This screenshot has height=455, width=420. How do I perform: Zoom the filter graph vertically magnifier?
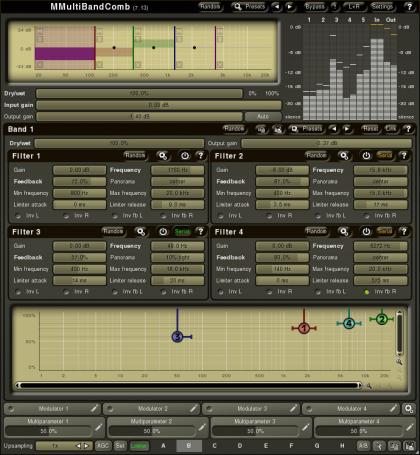tap(399, 362)
